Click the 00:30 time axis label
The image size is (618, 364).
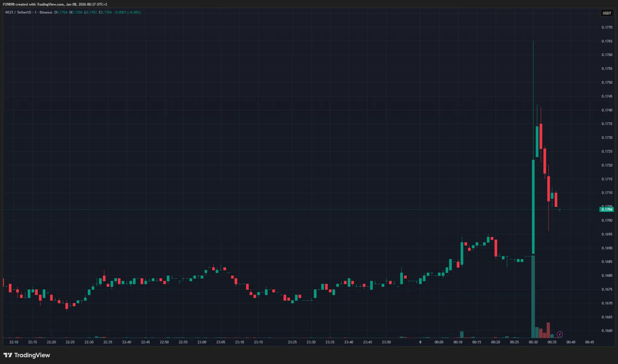point(533,342)
